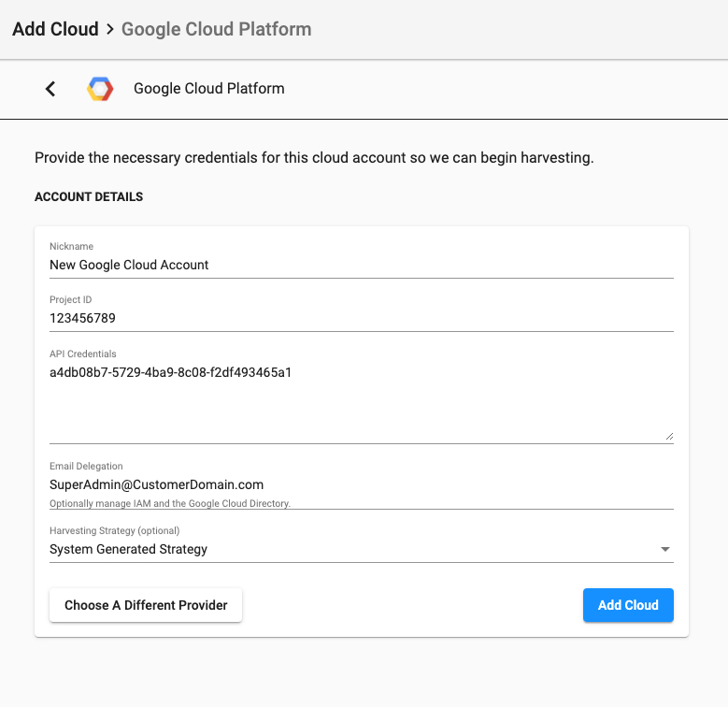Click the Google Cloud Platform header title

pyautogui.click(x=209, y=88)
